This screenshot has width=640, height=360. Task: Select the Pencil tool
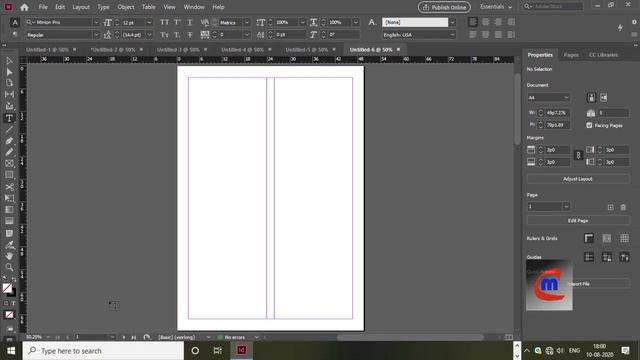tap(9, 152)
